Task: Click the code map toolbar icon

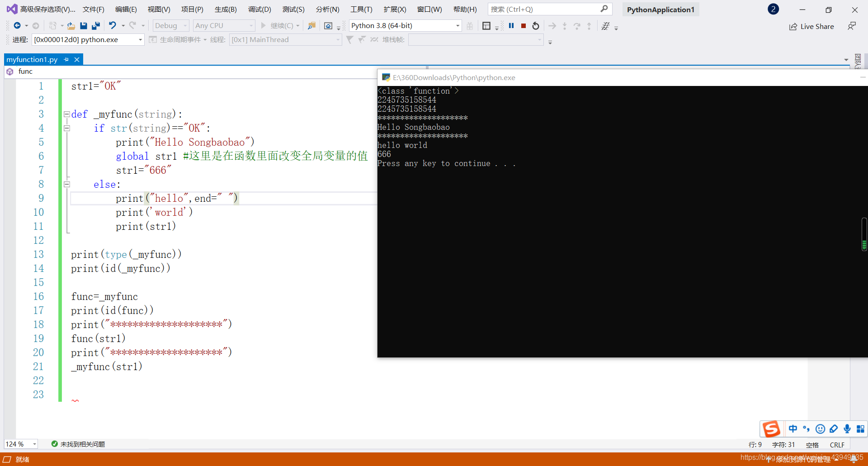Action: click(605, 26)
